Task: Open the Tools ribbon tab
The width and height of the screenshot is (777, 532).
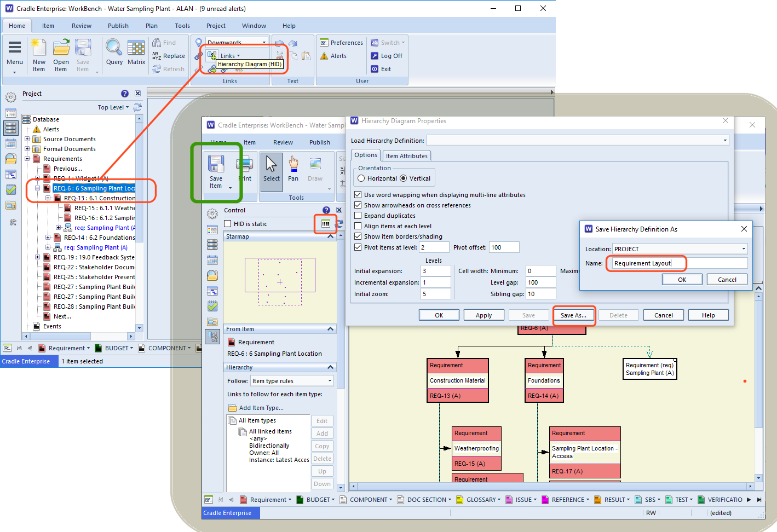Action: coord(182,26)
